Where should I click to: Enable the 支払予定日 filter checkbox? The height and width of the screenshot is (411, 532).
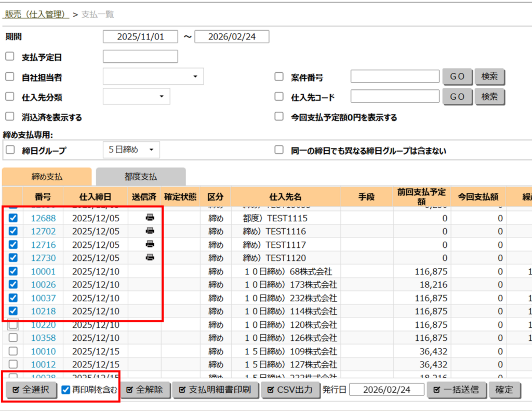coord(9,57)
